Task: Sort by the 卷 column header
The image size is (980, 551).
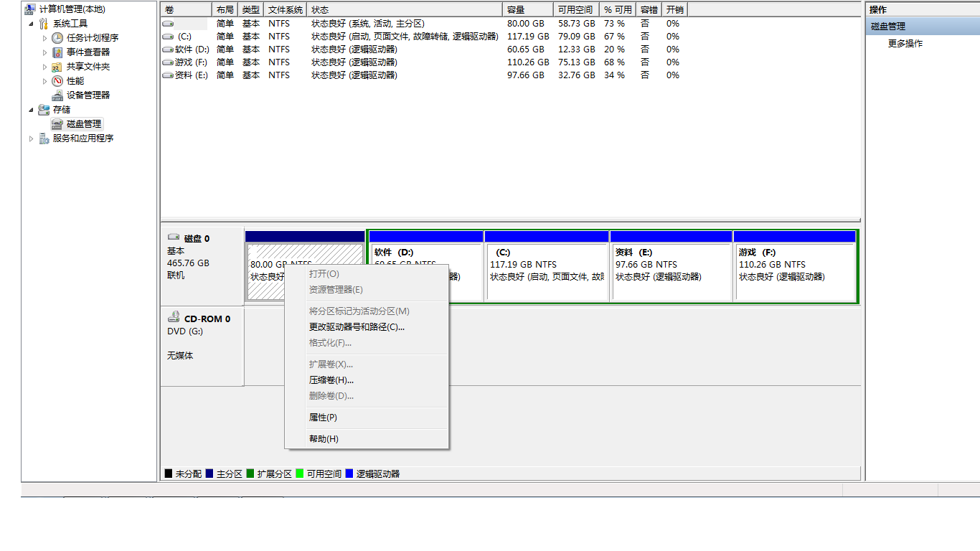Action: point(187,10)
